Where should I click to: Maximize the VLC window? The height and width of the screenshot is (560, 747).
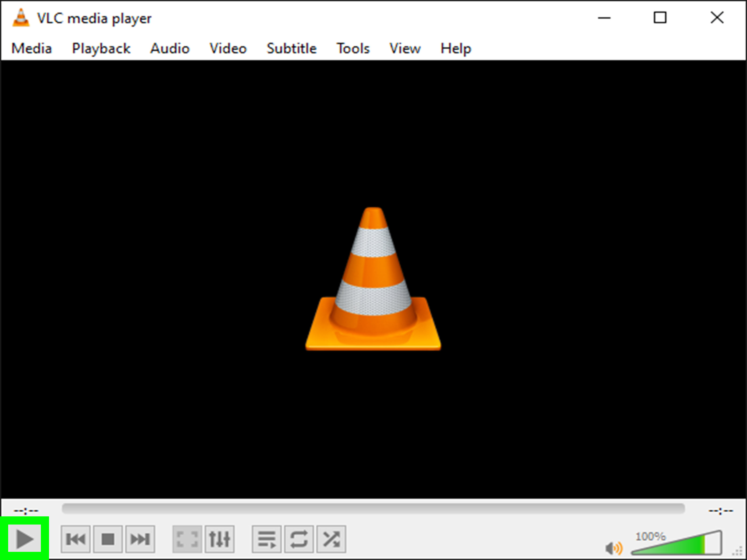pyautogui.click(x=660, y=17)
